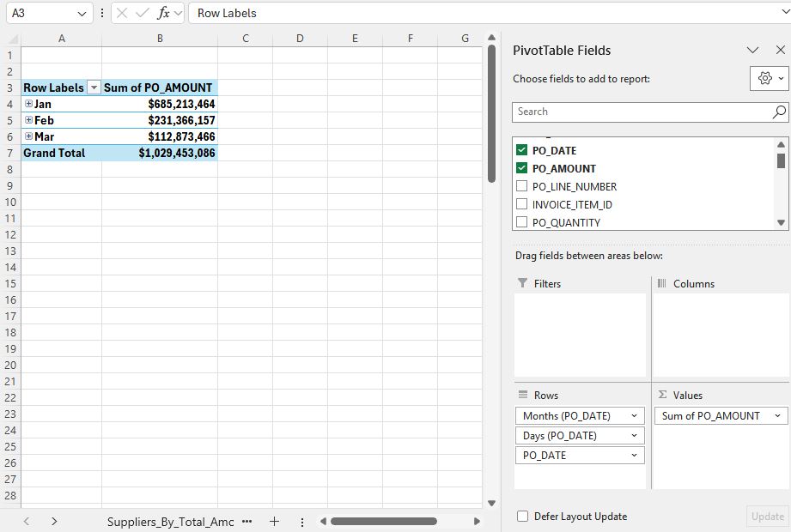Open the Months (PO_DATE) row field menu
The width and height of the screenshot is (791, 532).
point(634,416)
